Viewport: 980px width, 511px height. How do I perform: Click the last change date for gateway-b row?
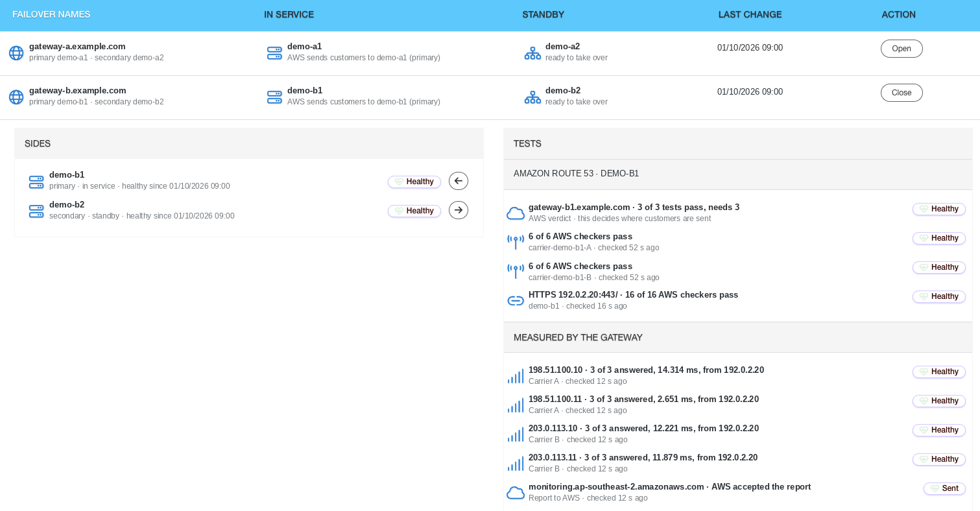coord(750,91)
